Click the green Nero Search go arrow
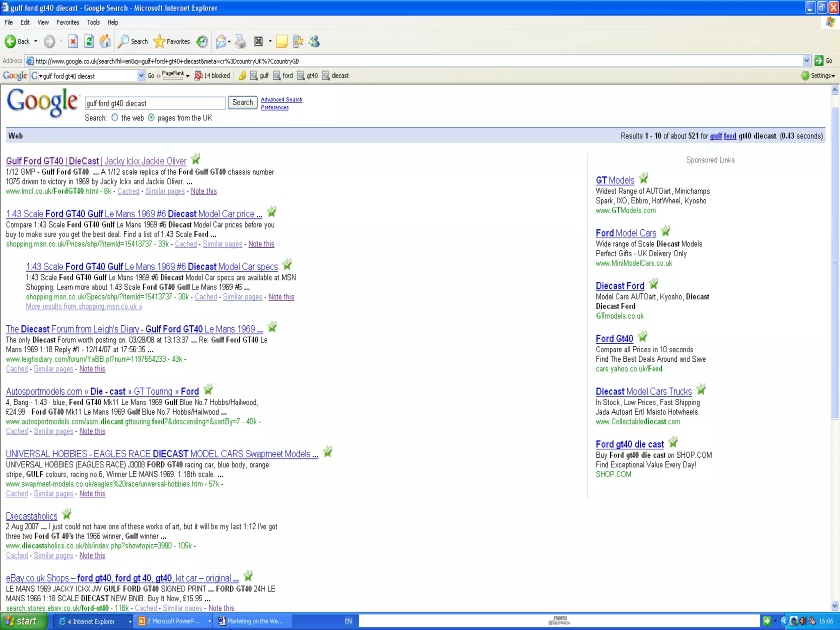 [x=766, y=621]
